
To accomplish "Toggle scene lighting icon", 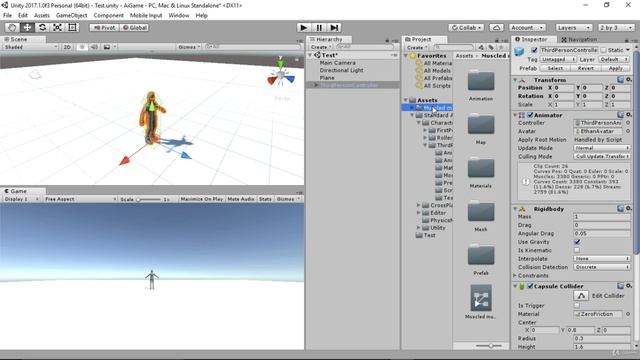I will [82, 47].
